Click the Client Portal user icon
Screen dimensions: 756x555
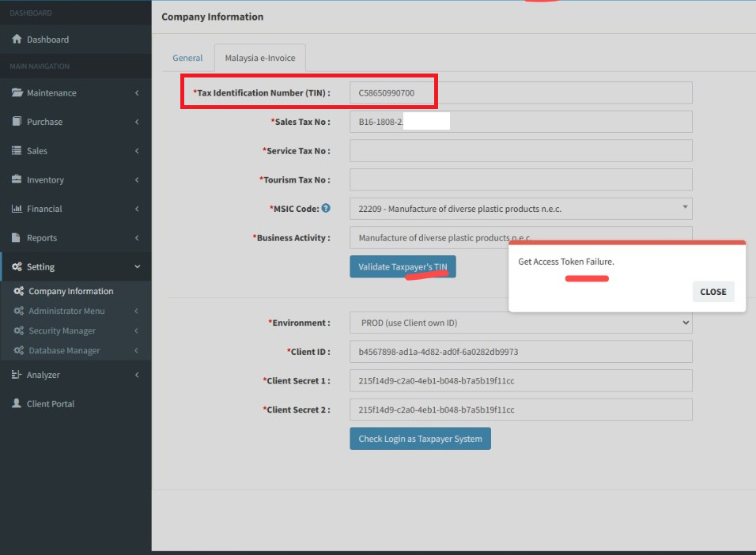(17, 403)
